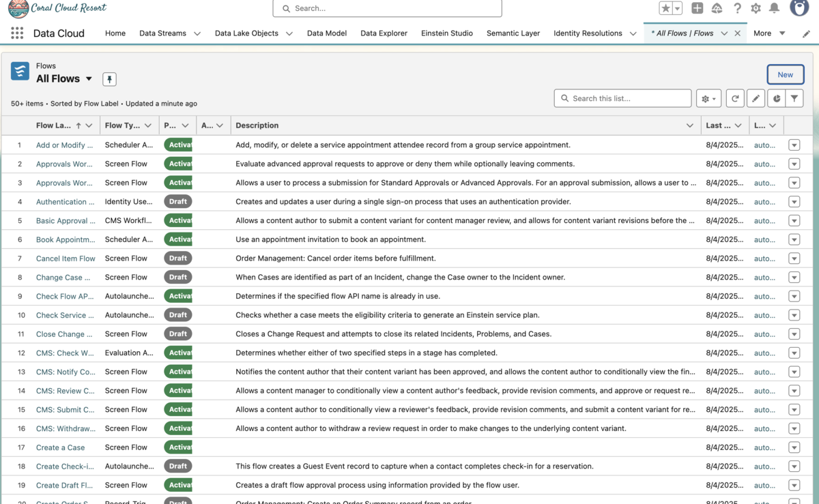Select the Data Streams tab
Screen dimensions: 819x504
point(162,33)
